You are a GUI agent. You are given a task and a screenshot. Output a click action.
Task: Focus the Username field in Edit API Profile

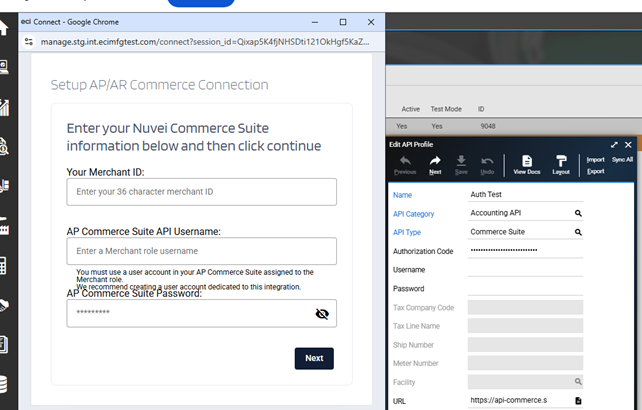click(525, 270)
